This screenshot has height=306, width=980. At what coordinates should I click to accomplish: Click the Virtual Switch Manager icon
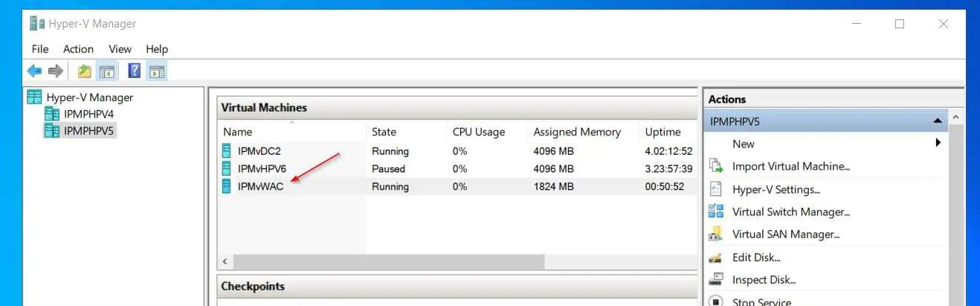[716, 211]
